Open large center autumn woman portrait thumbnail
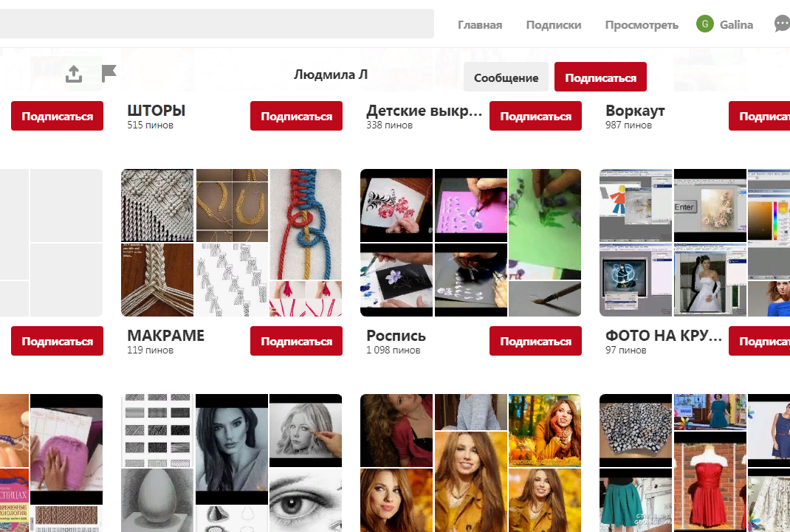790x532 pixels. point(471,482)
